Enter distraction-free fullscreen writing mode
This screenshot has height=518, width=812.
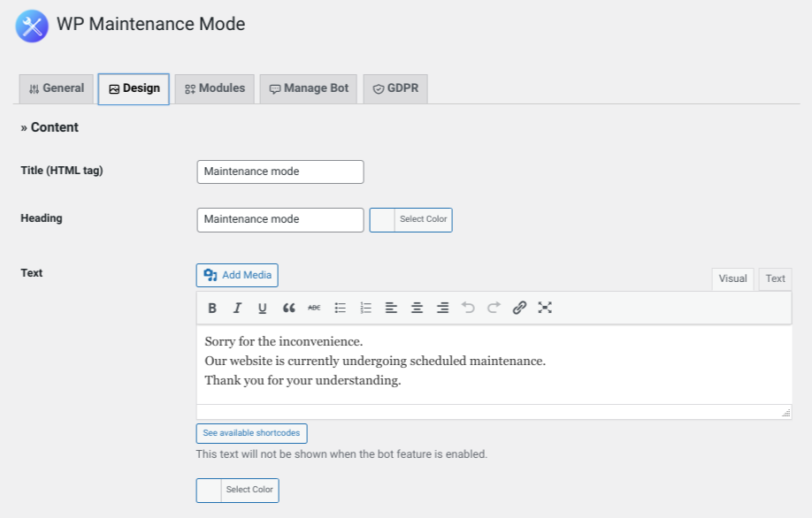coord(545,308)
